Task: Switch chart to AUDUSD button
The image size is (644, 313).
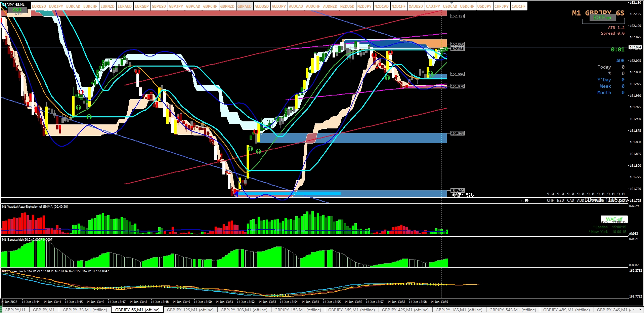Action: (262, 6)
